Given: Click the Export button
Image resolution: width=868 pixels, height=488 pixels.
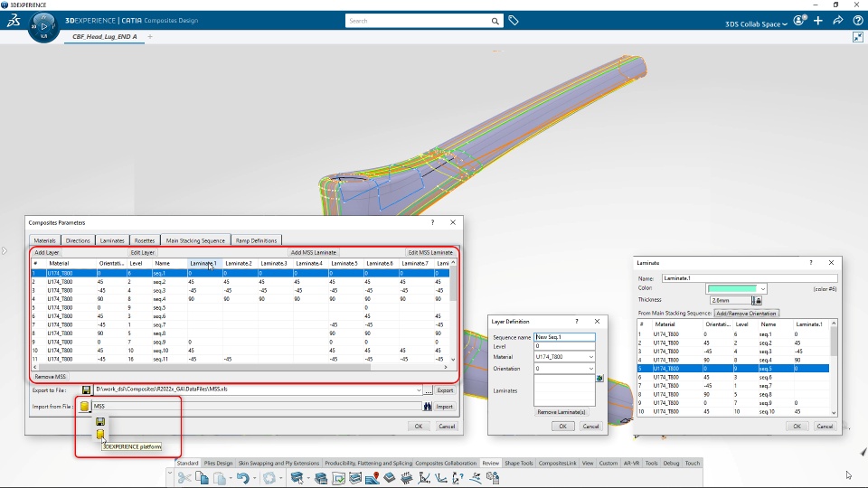Looking at the screenshot, I should point(445,390).
